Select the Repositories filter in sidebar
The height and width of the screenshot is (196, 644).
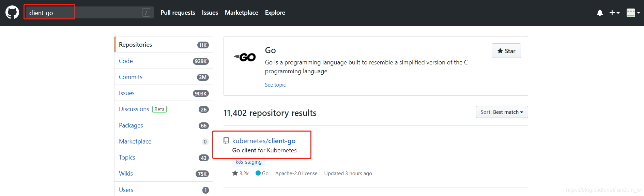pyautogui.click(x=164, y=45)
